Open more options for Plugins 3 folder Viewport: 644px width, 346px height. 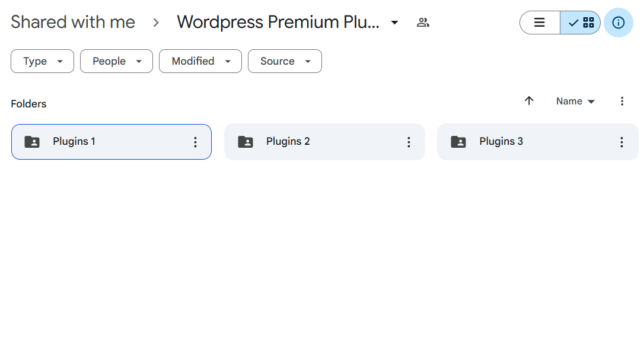(x=622, y=142)
